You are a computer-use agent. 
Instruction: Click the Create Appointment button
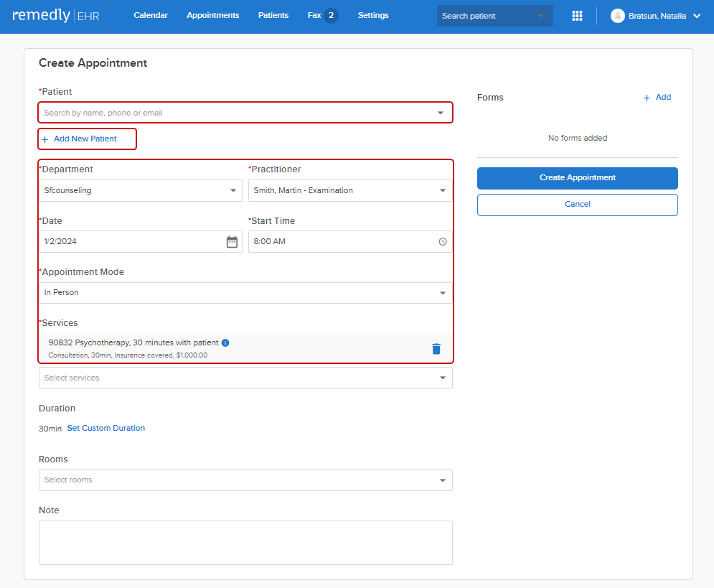point(578,178)
